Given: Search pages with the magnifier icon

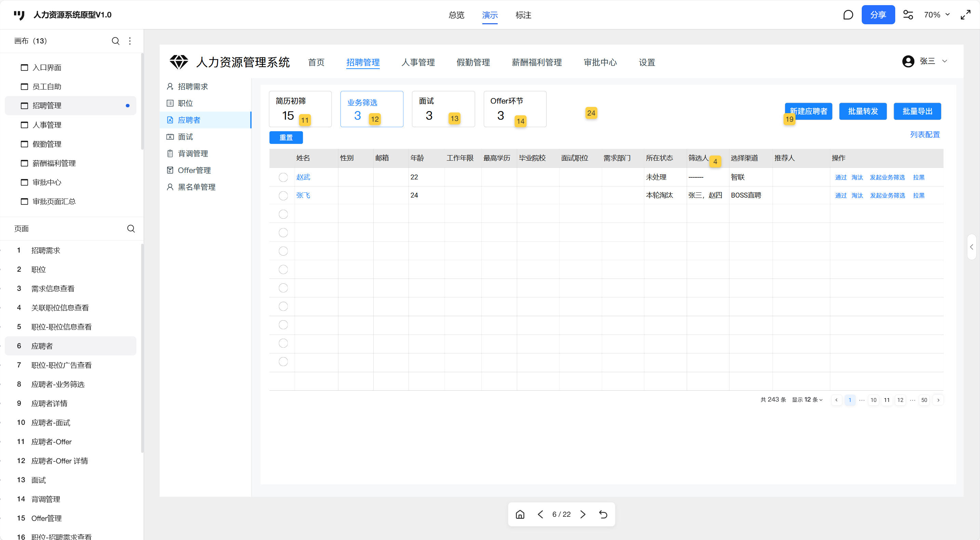Looking at the screenshot, I should (131, 229).
